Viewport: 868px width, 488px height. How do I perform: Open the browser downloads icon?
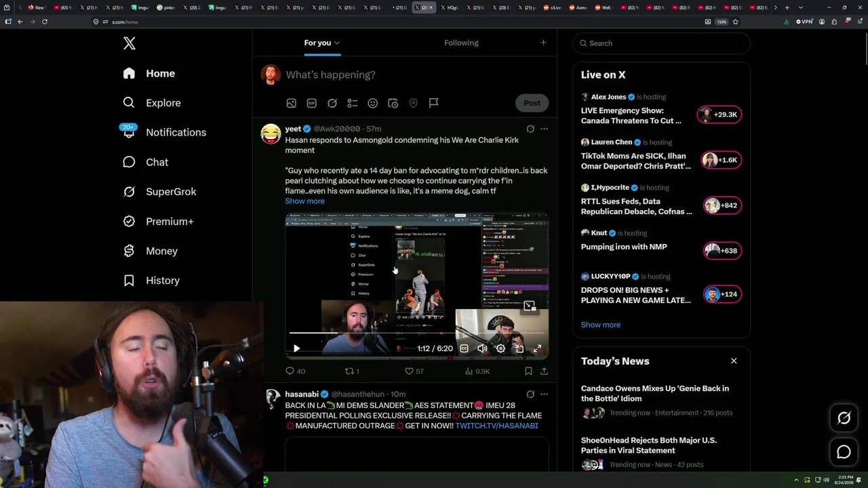click(786, 22)
